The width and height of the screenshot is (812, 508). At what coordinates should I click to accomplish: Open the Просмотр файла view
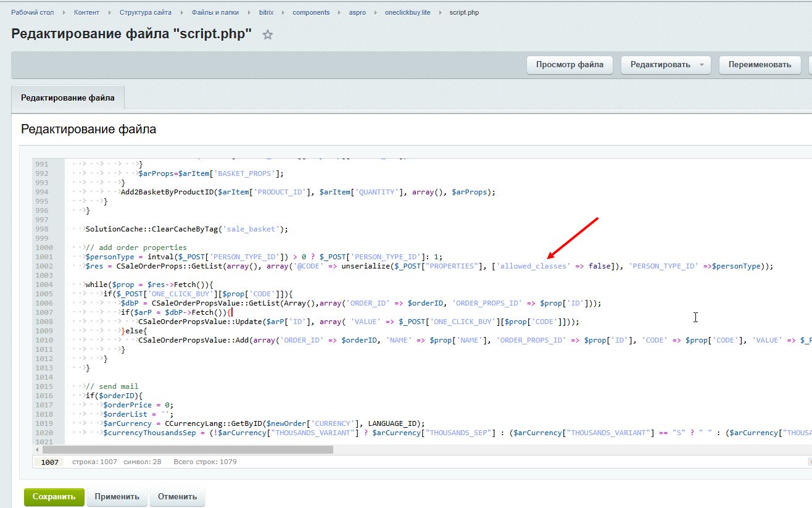[x=569, y=65]
